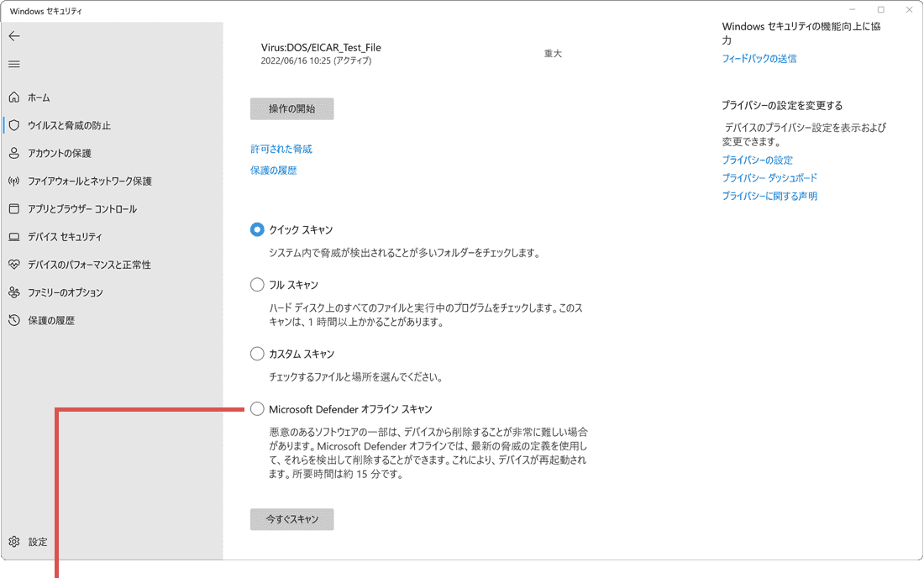Click the Virus:DOS/EICAR_Test_File threat entry
The width and height of the screenshot is (924, 578).
(x=321, y=47)
